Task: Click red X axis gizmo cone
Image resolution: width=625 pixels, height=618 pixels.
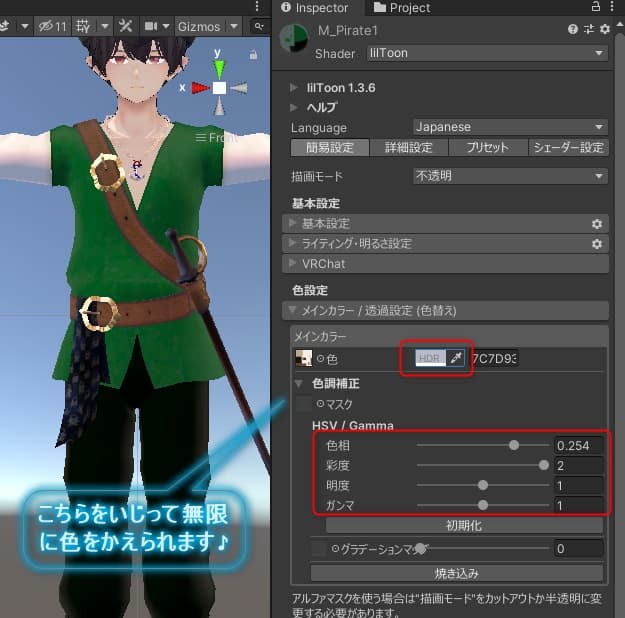Action: point(201,88)
